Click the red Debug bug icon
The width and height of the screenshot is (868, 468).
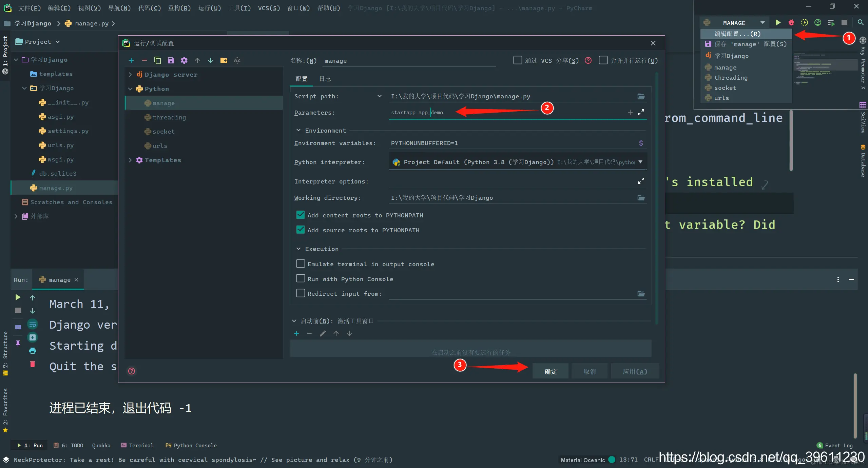coord(791,23)
